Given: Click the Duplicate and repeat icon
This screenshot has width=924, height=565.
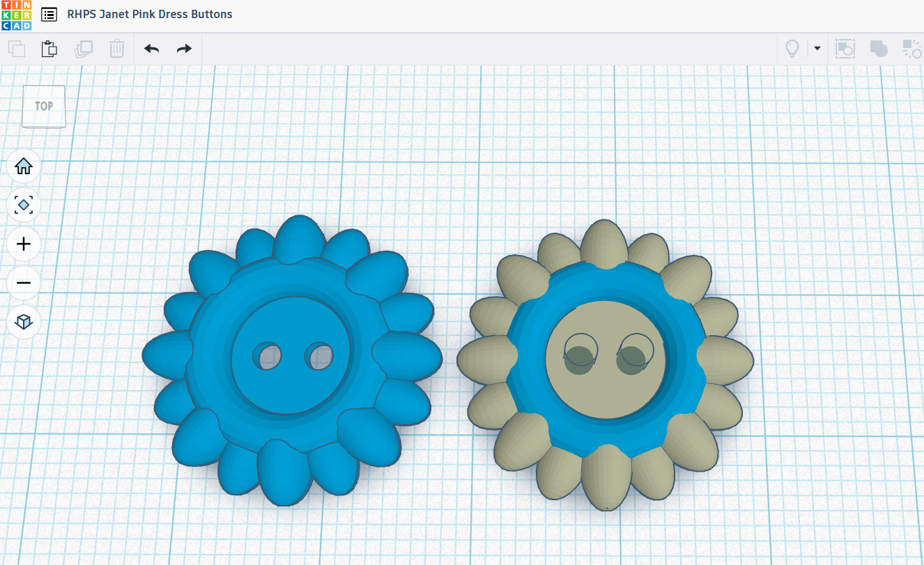Looking at the screenshot, I should click(84, 49).
